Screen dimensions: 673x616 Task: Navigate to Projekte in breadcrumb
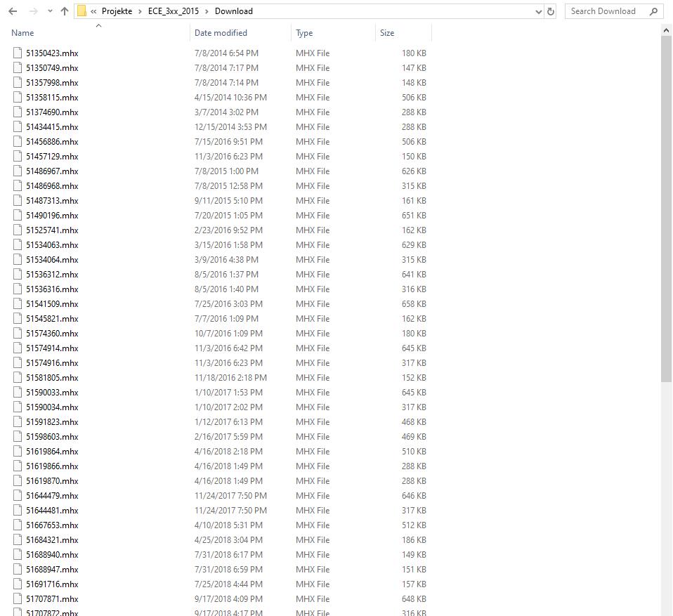point(117,11)
